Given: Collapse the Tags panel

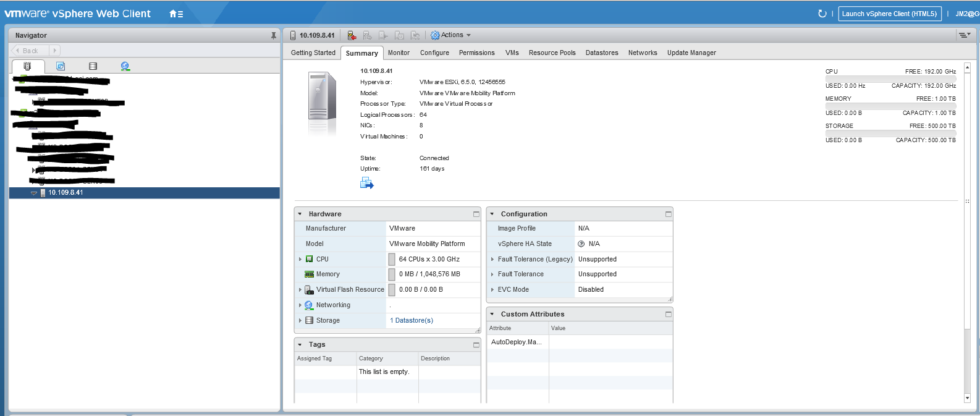Looking at the screenshot, I should click(x=300, y=344).
